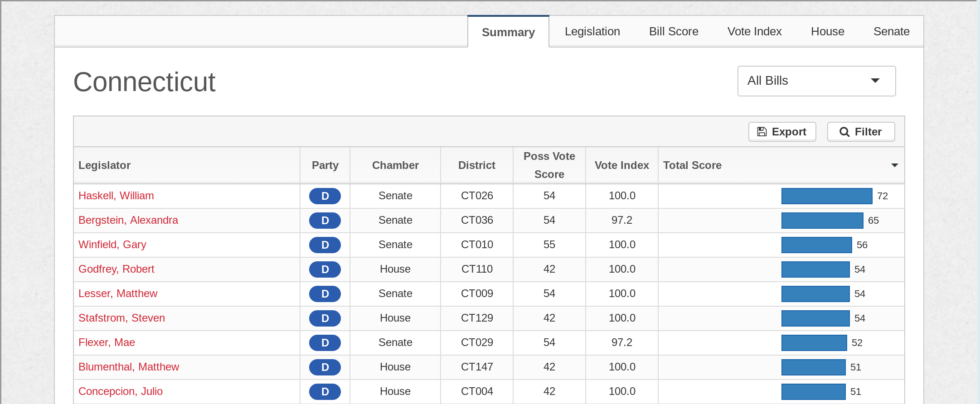Select district cell CT010
The width and height of the screenshot is (980, 404).
(477, 245)
